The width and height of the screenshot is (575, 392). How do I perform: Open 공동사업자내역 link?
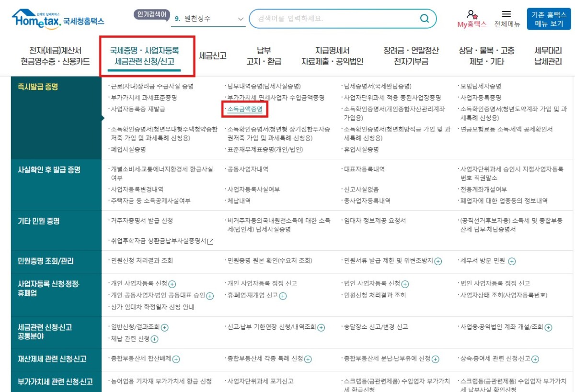(x=248, y=169)
